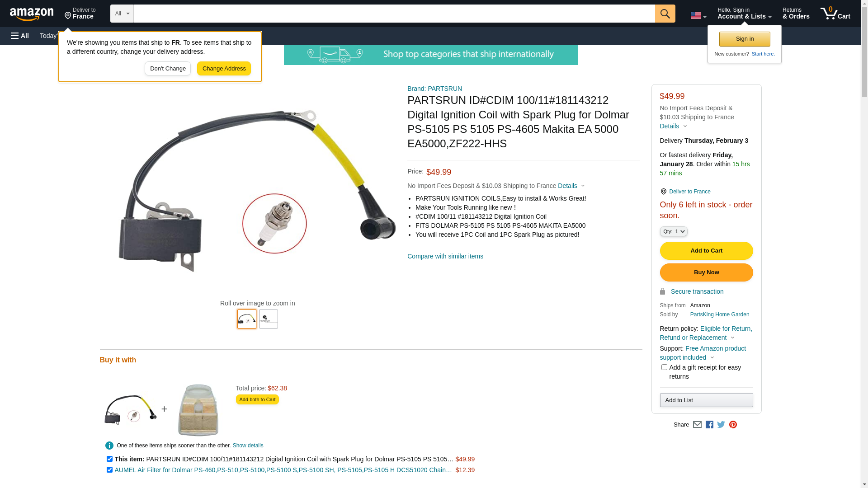Share the product on Twitter
The width and height of the screenshot is (868, 488).
pos(721,424)
